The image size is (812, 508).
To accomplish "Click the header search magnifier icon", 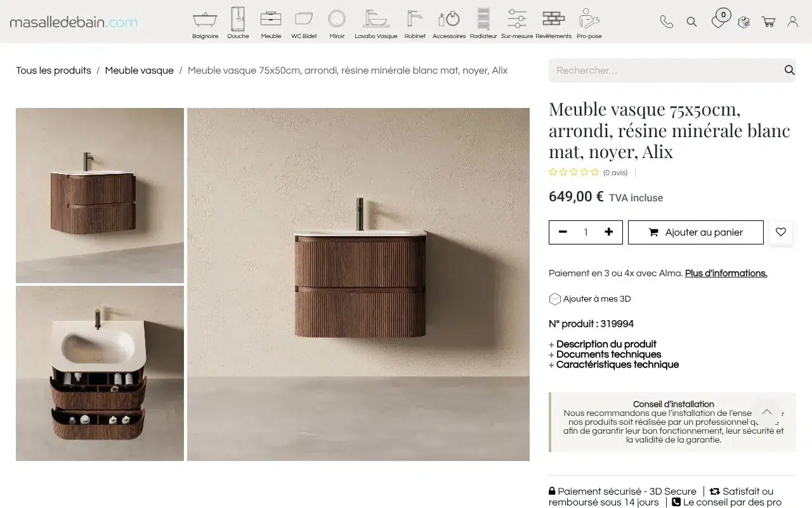I will tap(691, 22).
